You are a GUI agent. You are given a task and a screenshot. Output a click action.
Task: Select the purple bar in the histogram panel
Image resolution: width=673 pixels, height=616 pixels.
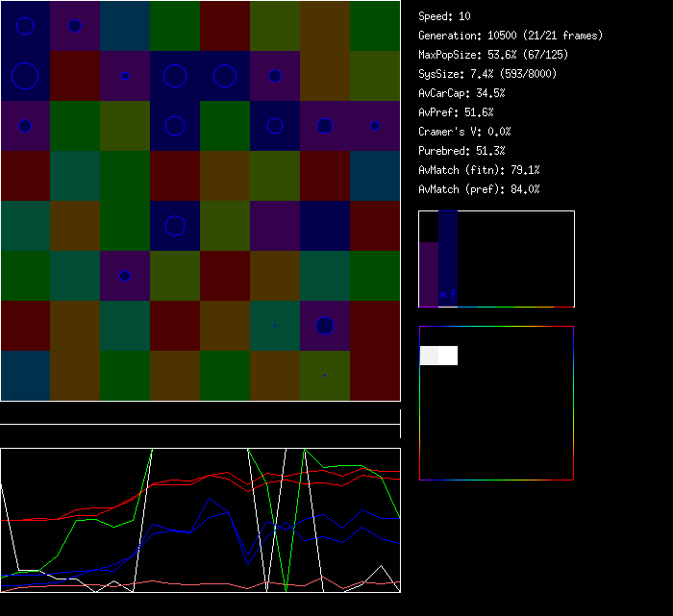click(x=429, y=274)
